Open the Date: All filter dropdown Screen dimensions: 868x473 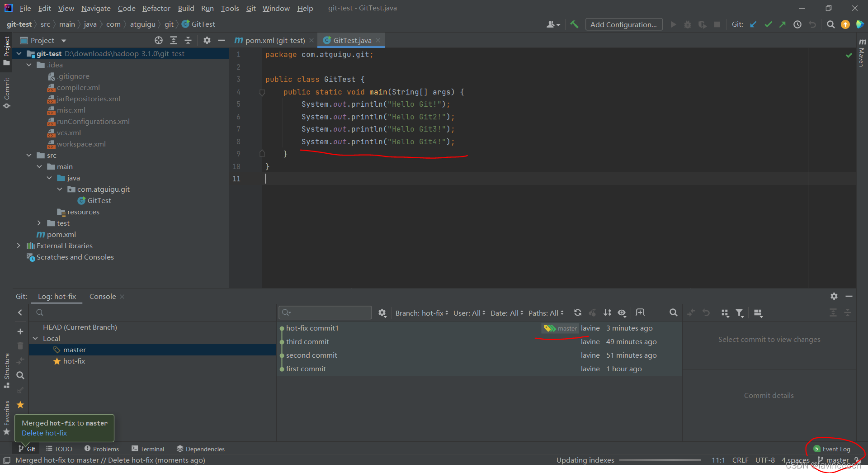pos(507,313)
